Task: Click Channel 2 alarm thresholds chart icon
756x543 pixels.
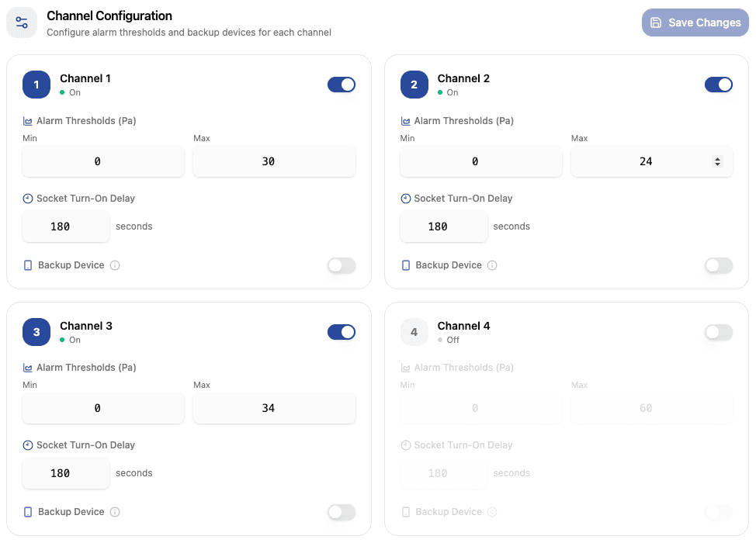Action: [406, 121]
